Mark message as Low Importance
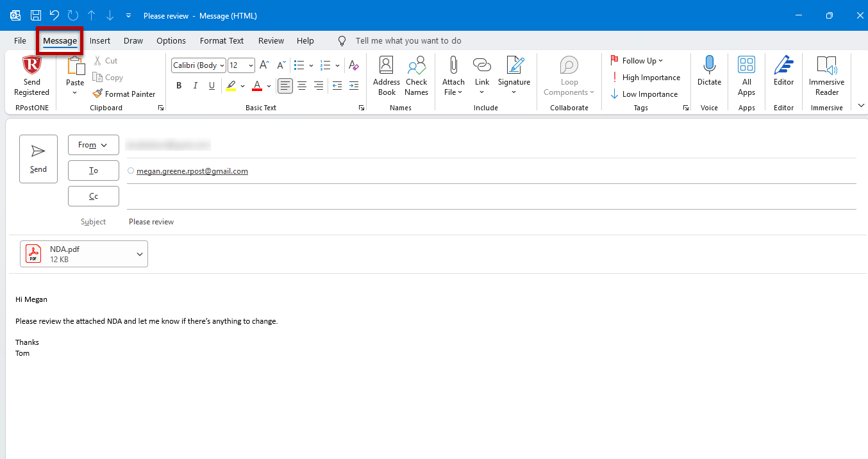Screen dimensions: 868x459 [x=644, y=94]
